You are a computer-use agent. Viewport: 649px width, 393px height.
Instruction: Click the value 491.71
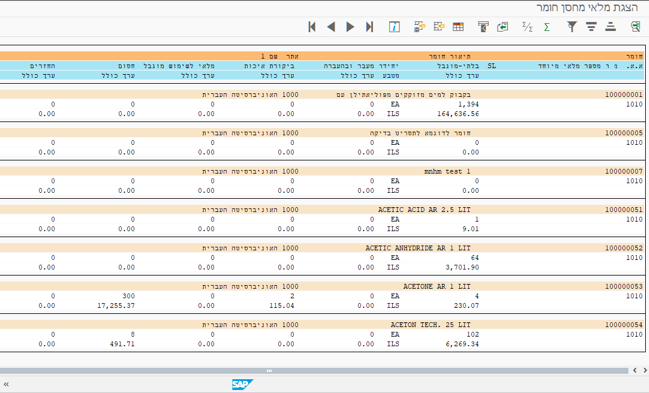pos(123,344)
